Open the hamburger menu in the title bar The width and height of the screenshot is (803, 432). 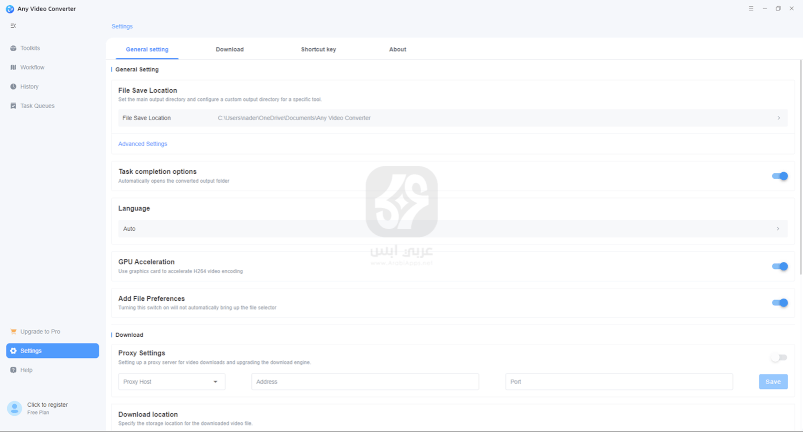click(751, 9)
